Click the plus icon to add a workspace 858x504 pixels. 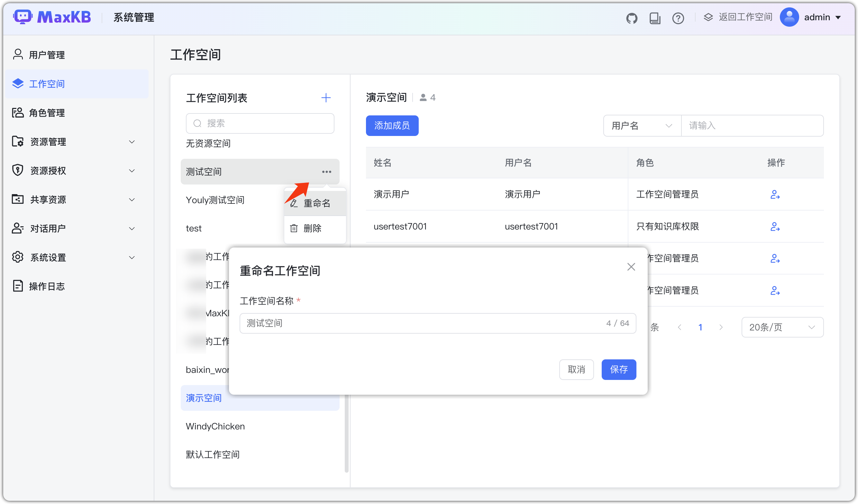point(326,98)
